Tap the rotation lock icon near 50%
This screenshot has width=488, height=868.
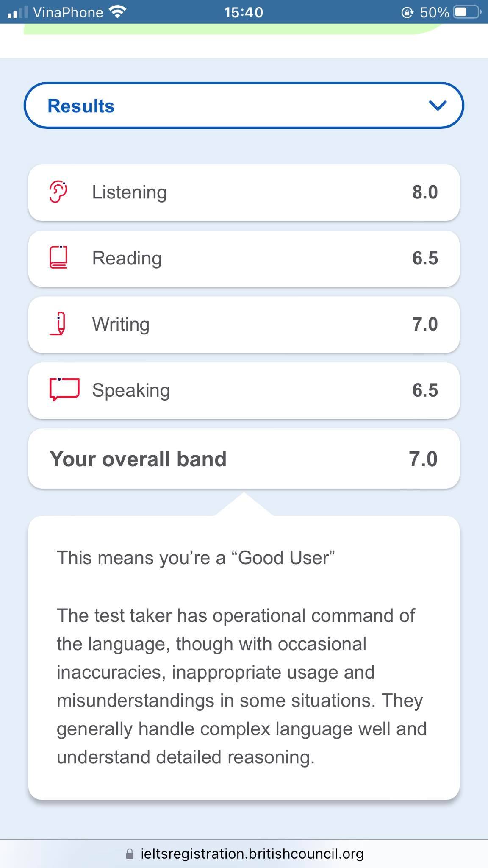coord(407,13)
